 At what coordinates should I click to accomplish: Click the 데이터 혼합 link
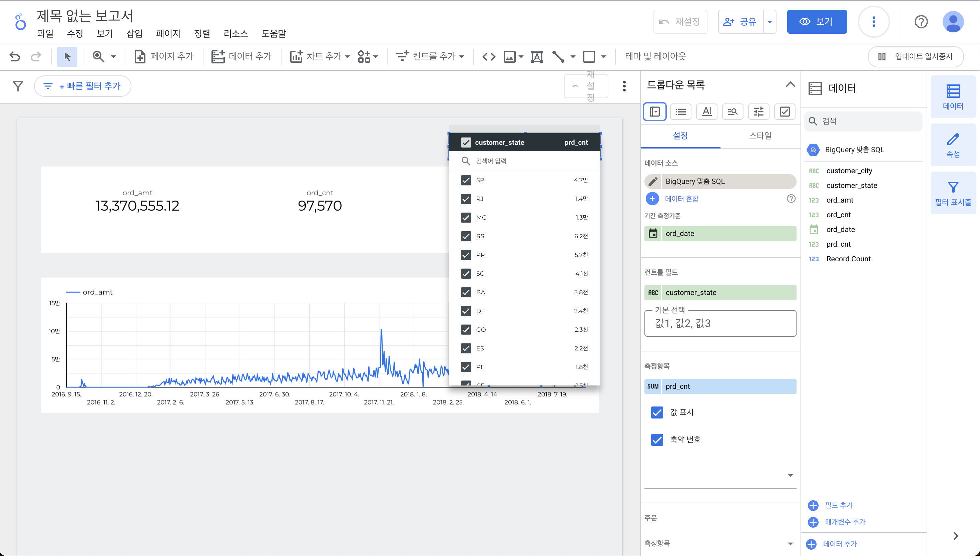point(681,199)
